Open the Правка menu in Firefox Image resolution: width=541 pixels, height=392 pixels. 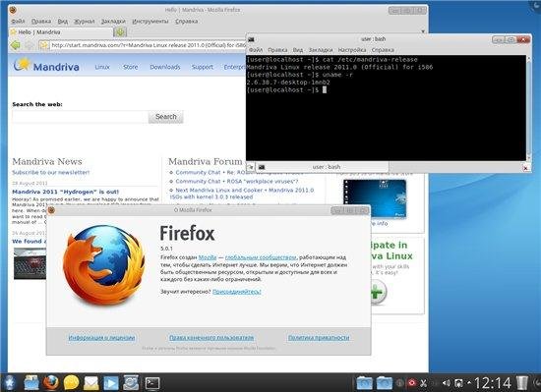tap(41, 21)
